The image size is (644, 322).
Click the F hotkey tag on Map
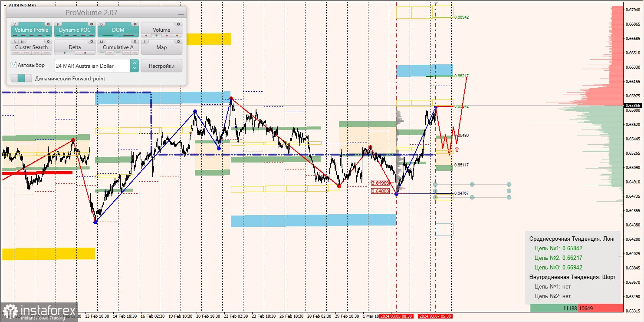[145, 42]
